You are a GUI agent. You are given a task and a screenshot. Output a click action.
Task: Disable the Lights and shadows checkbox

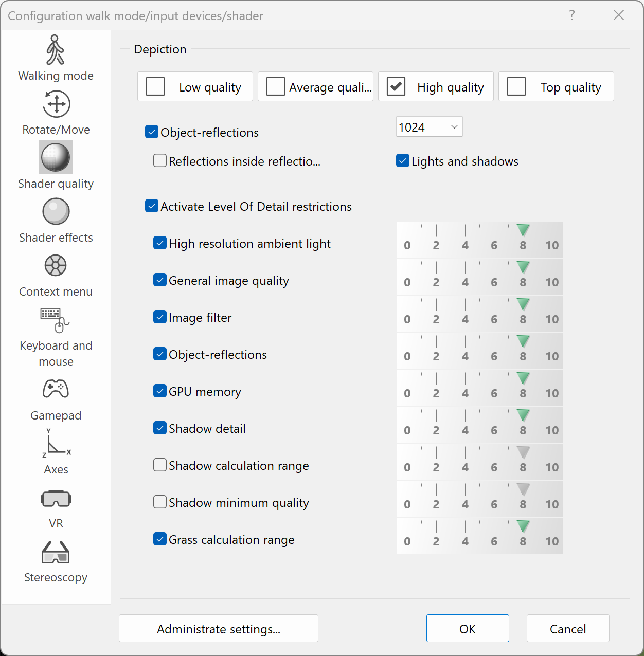click(403, 161)
